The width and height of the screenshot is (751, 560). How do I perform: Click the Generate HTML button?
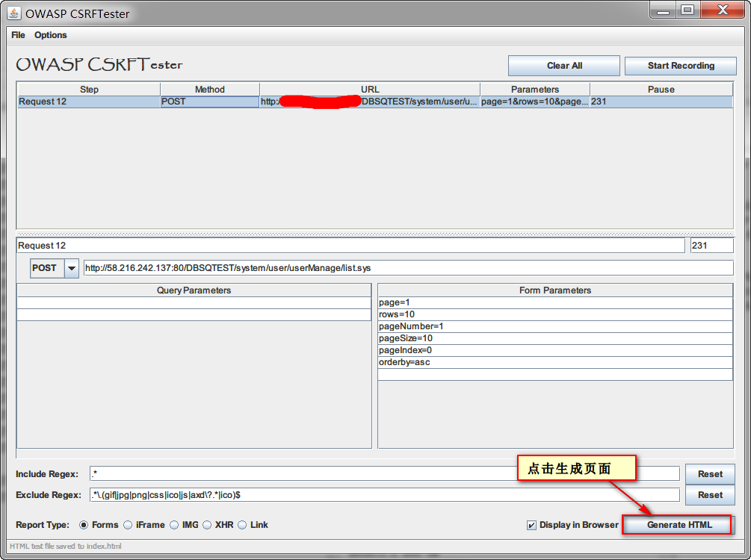click(679, 525)
